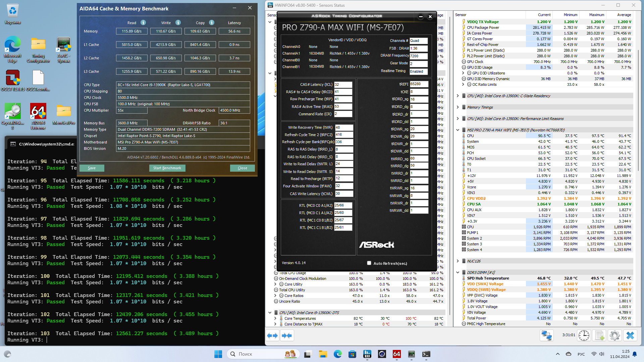Viewport: 644px width, 362px height.
Task: Expand the Memory Timings sensor group
Action: coord(458,107)
